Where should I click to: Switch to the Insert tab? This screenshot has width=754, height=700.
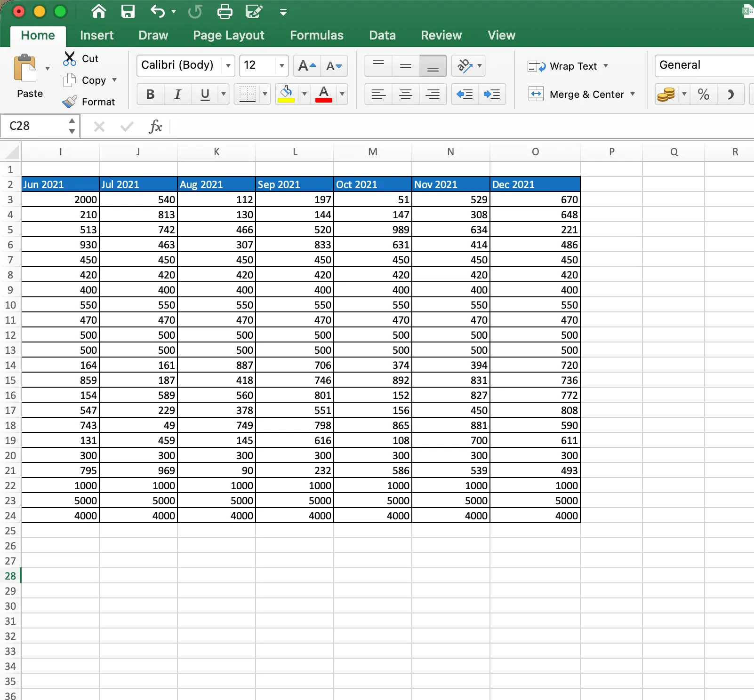(x=97, y=35)
